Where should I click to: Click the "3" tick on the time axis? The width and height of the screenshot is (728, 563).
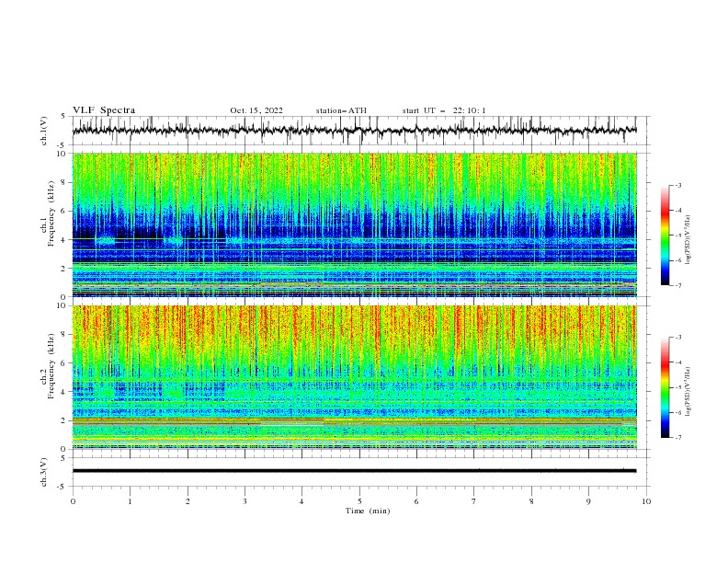(245, 501)
